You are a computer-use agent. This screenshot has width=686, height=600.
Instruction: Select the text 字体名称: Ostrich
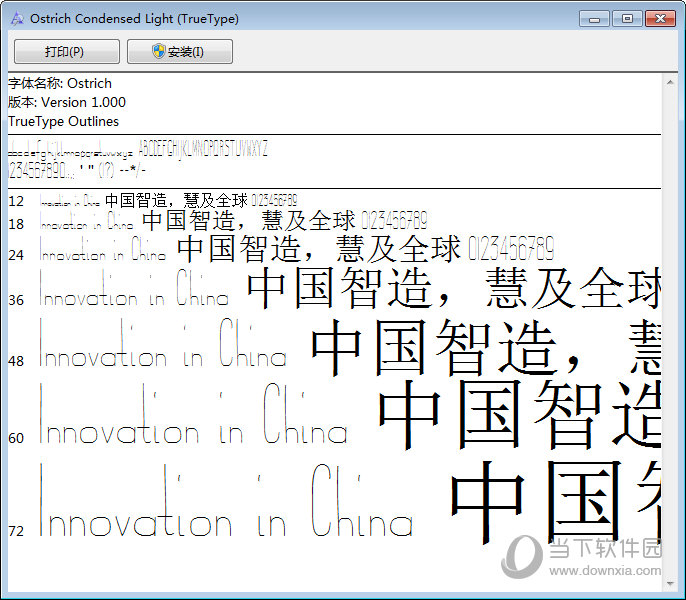60,83
